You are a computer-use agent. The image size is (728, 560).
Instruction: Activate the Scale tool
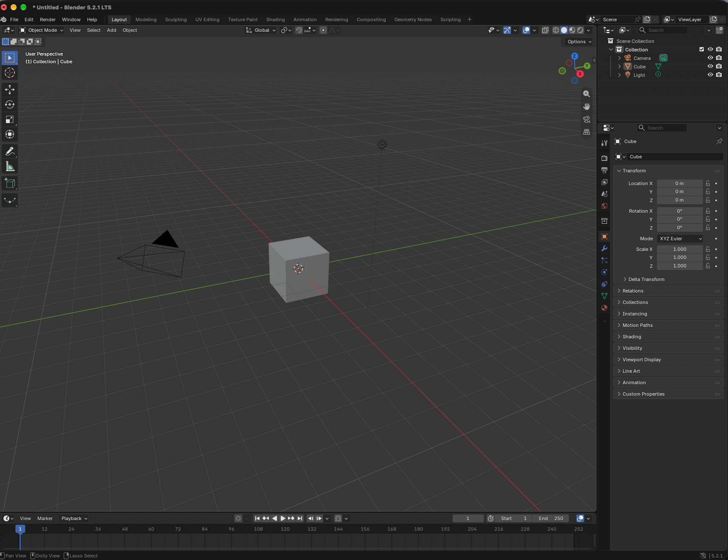click(x=10, y=119)
